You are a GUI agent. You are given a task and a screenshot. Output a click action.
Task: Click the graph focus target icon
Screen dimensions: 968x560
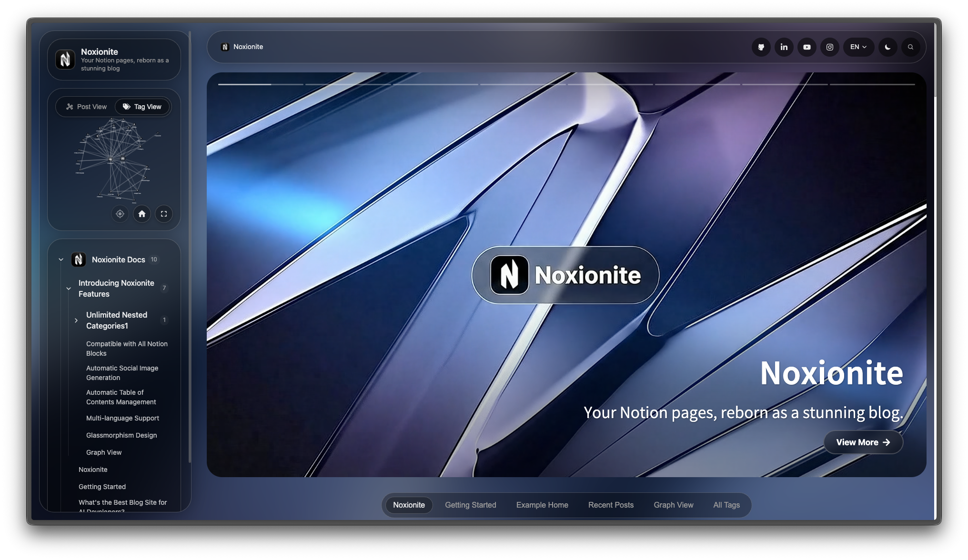(120, 214)
